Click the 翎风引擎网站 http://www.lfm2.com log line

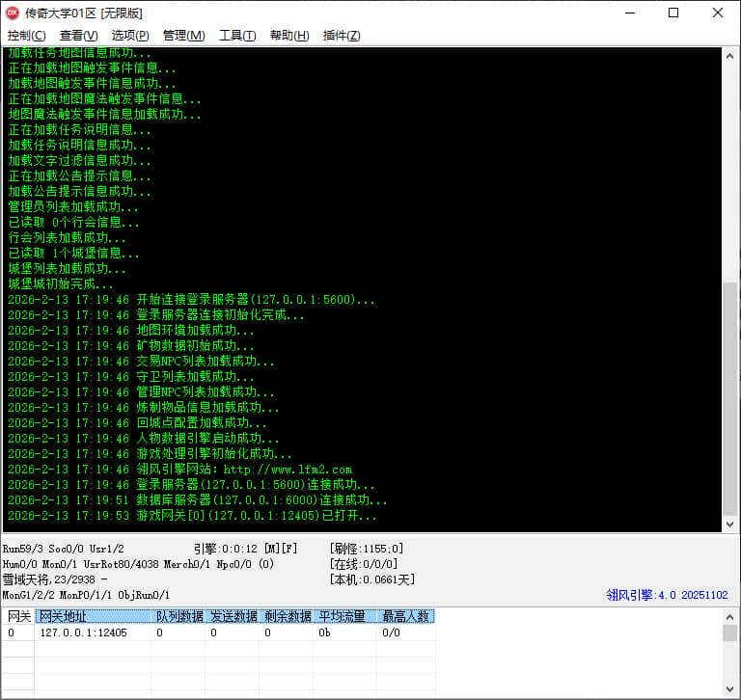[180, 470]
